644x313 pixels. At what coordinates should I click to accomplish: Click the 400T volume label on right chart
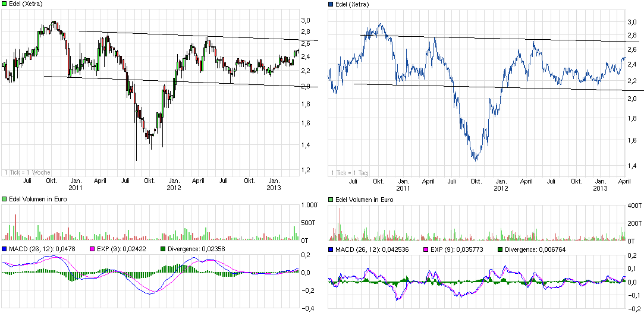[x=636, y=205]
